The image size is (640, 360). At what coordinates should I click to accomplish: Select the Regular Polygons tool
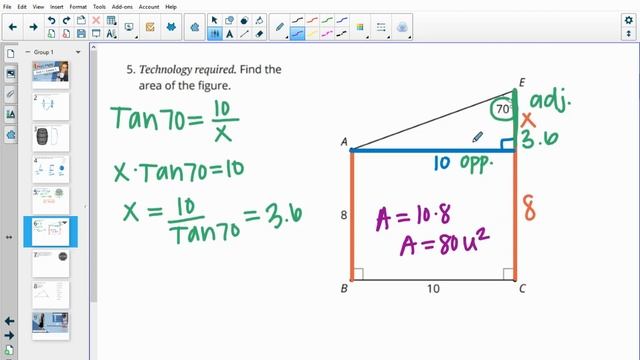[x=244, y=20]
